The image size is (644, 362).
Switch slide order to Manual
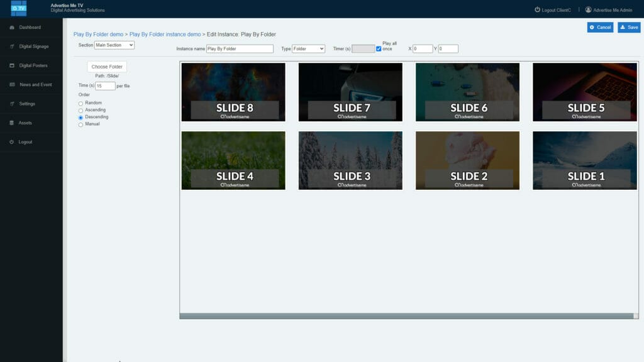(81, 124)
